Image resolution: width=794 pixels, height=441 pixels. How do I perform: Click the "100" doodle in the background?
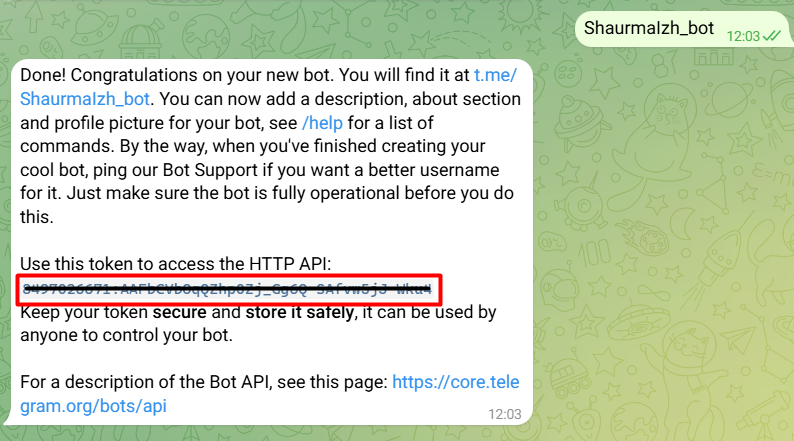pyautogui.click(x=594, y=252)
